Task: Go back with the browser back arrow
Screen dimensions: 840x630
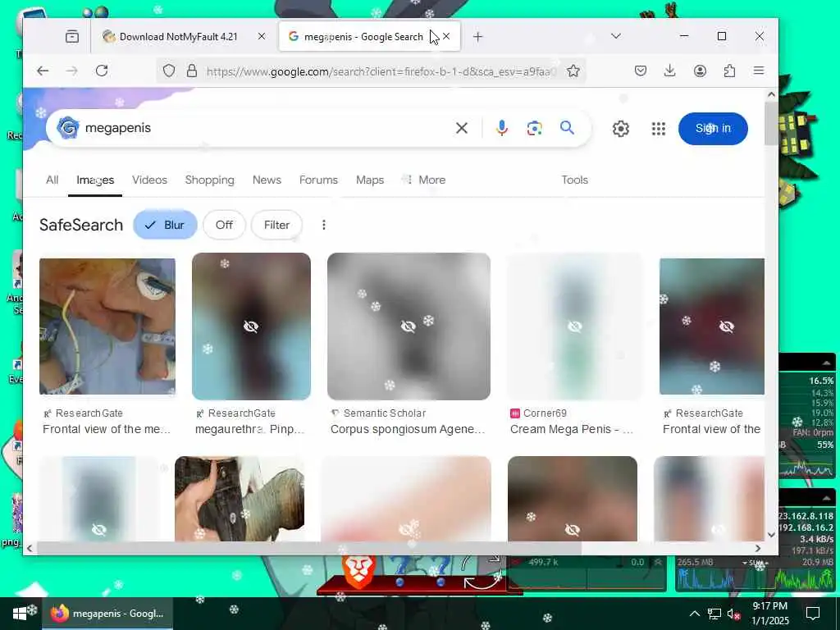Action: click(43, 71)
